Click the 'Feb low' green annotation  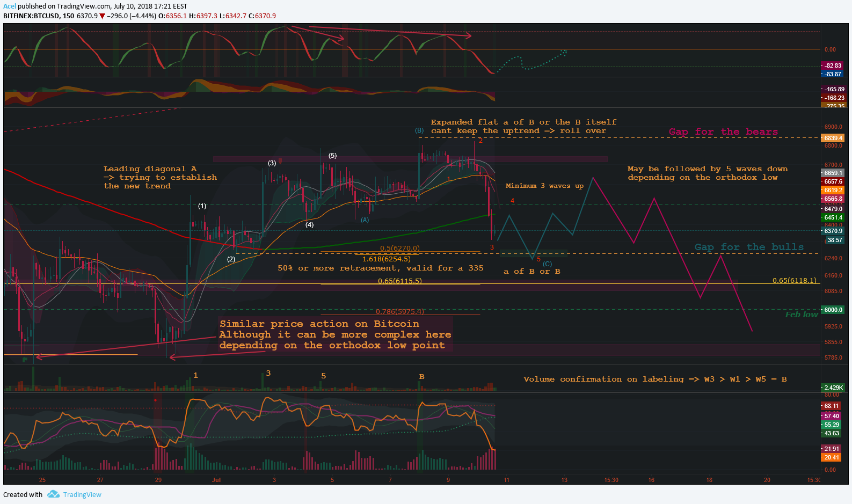802,315
